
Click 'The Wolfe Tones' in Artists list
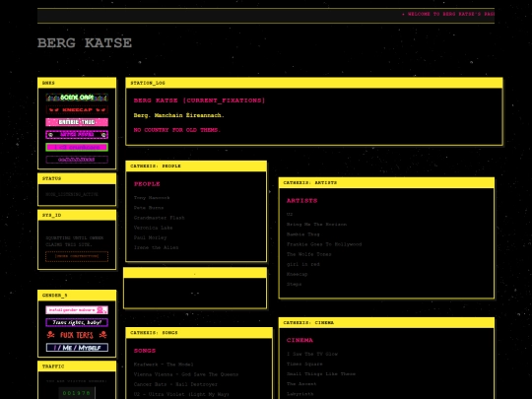coord(308,254)
